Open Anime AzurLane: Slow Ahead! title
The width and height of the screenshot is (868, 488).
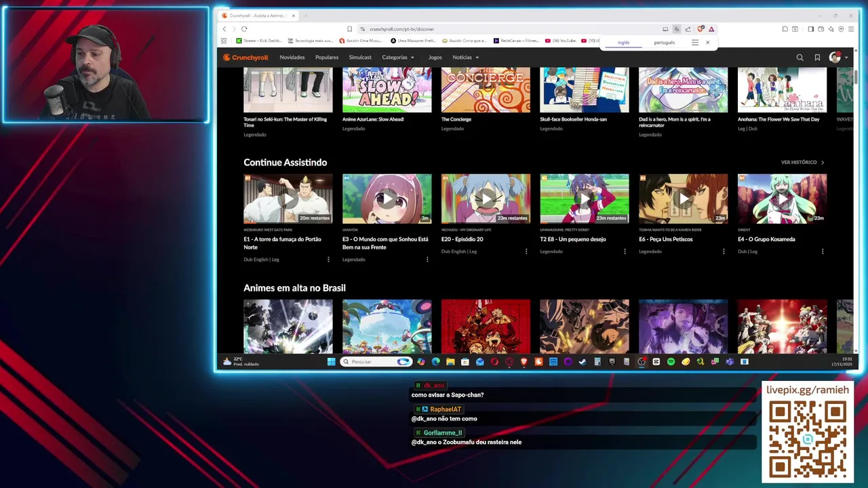(x=373, y=119)
